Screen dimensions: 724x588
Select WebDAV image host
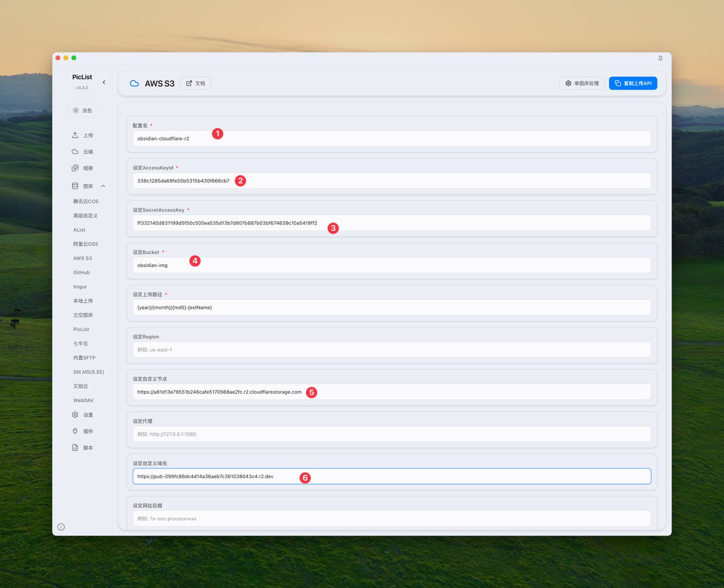pos(83,400)
